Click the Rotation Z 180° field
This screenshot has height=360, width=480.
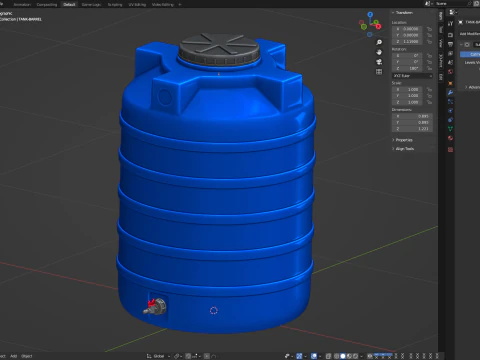tap(408, 68)
